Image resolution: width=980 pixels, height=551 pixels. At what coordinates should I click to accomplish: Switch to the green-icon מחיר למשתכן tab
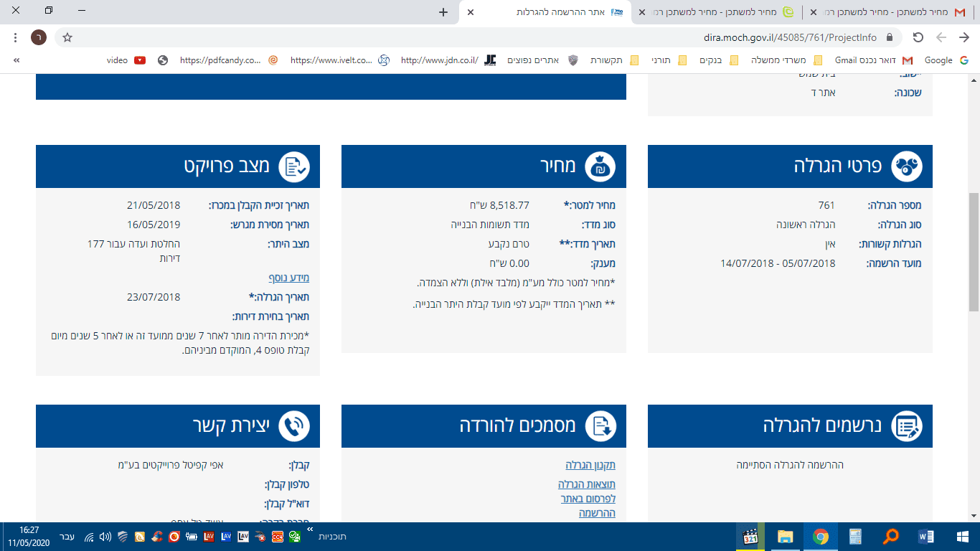717,12
